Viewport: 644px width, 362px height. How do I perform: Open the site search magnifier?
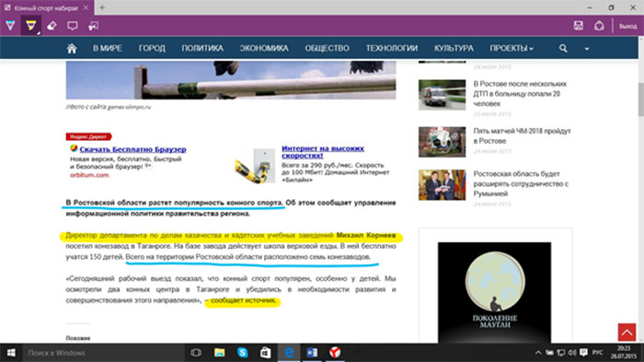point(563,48)
